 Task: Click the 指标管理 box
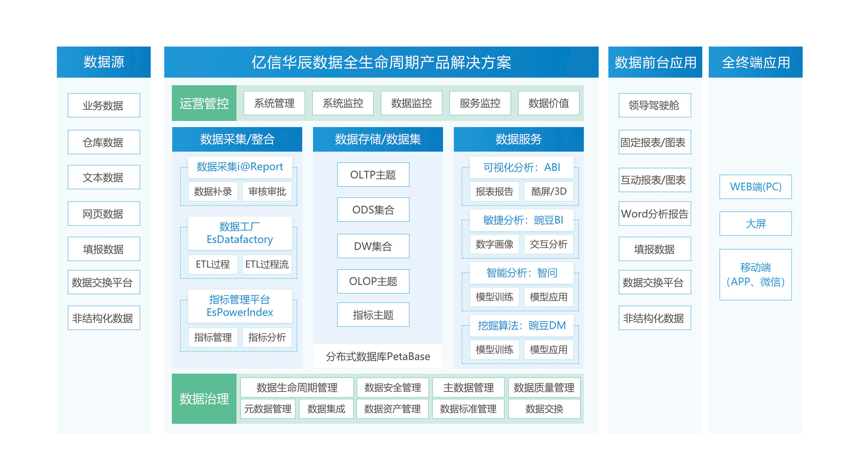click(x=213, y=337)
